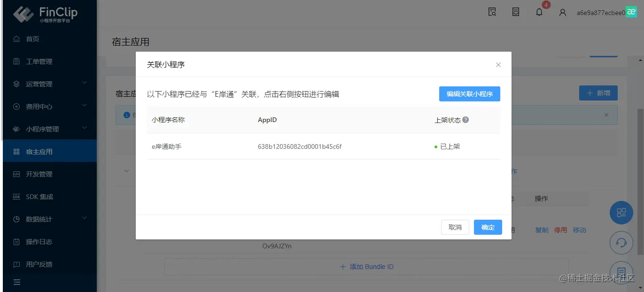
Task: Click the 已上架 status cell
Action: tap(447, 146)
